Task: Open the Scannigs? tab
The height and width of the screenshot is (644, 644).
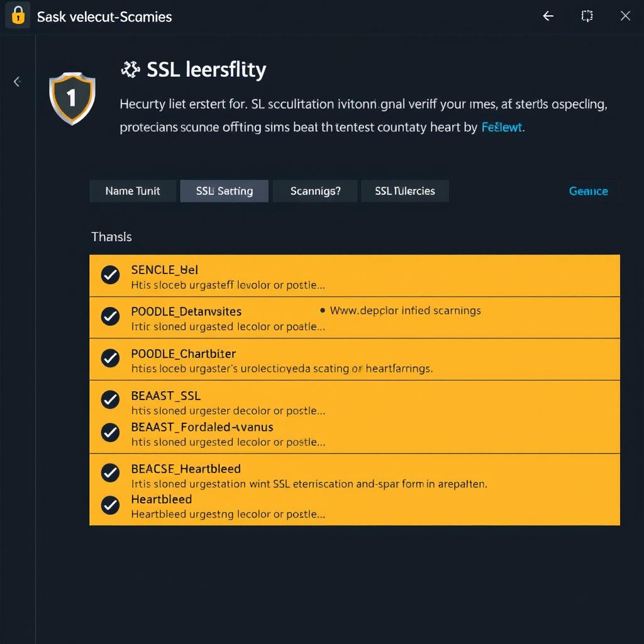Action: (316, 191)
